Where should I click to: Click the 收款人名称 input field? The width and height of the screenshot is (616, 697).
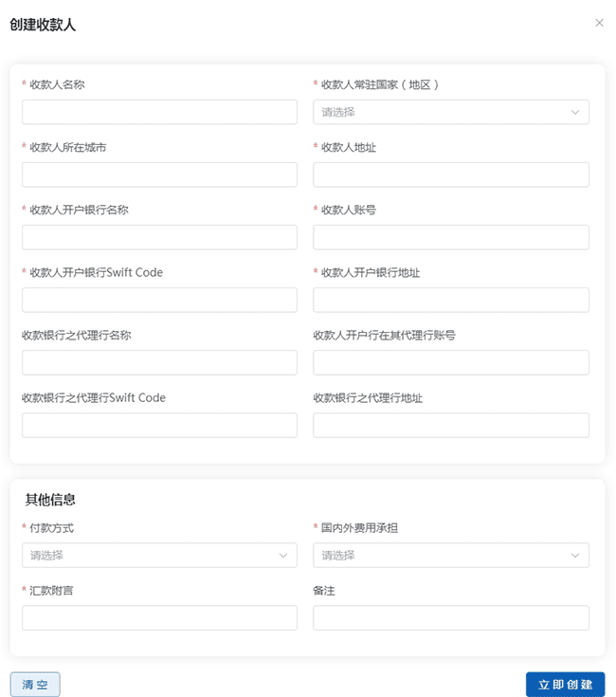coord(159,112)
